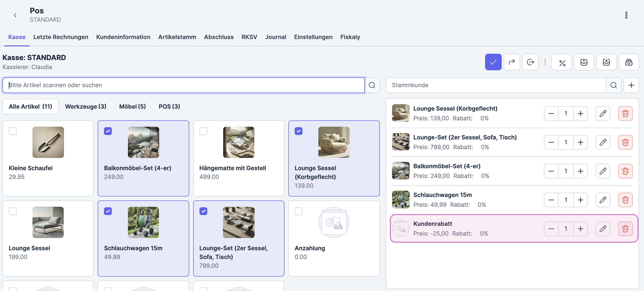Click the forward arrow toolbar icon
Viewport: 644px width, 291px height.
click(x=511, y=62)
